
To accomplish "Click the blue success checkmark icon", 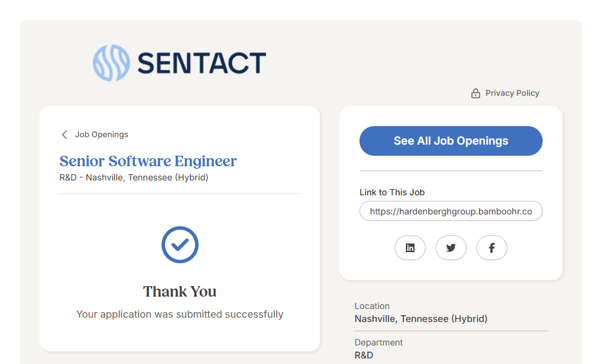I will 179,245.
